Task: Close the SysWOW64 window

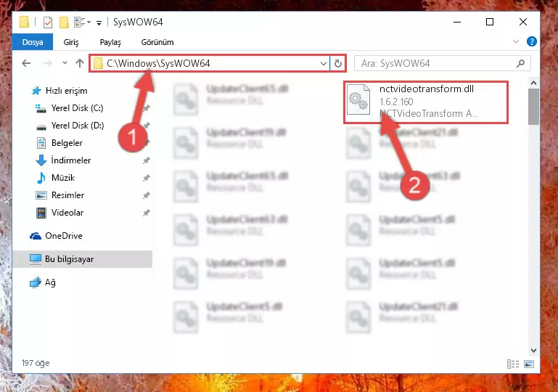Action: (522, 22)
